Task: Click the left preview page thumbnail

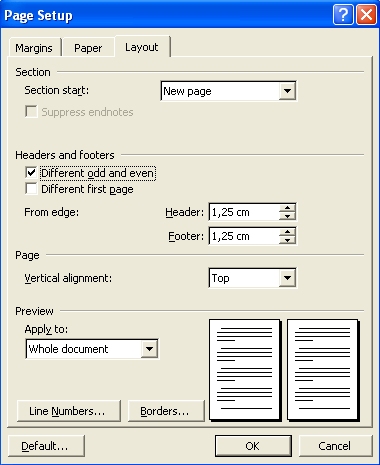Action: (x=244, y=369)
